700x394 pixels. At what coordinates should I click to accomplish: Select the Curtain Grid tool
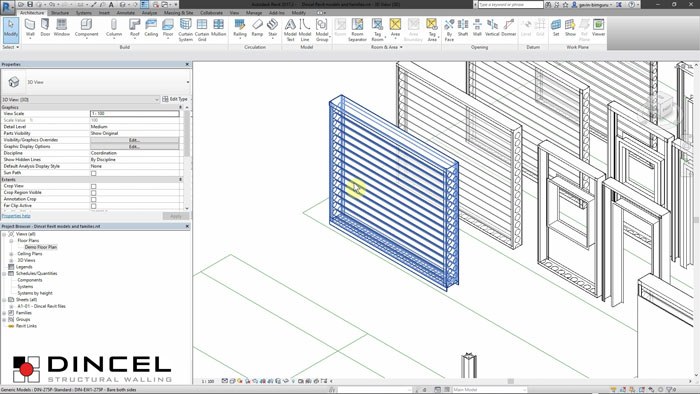tap(202, 30)
